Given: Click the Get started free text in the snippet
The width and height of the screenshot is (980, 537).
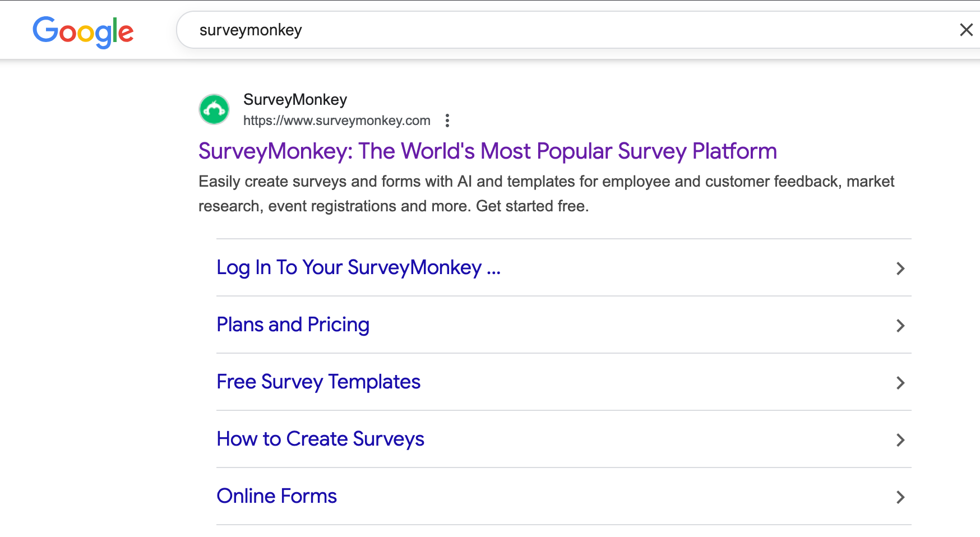Looking at the screenshot, I should point(531,206).
